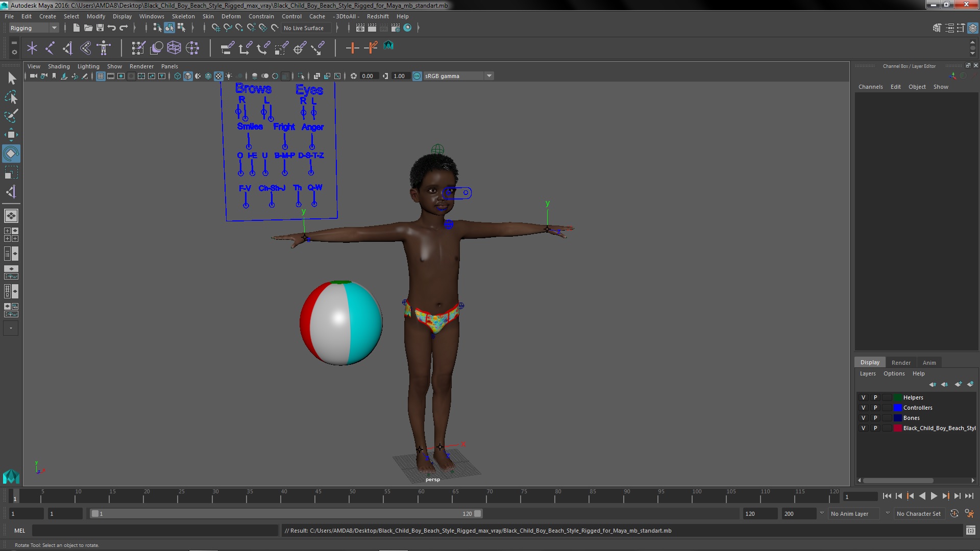This screenshot has width=980, height=551.
Task: Select the Render tab in properties
Action: point(900,362)
